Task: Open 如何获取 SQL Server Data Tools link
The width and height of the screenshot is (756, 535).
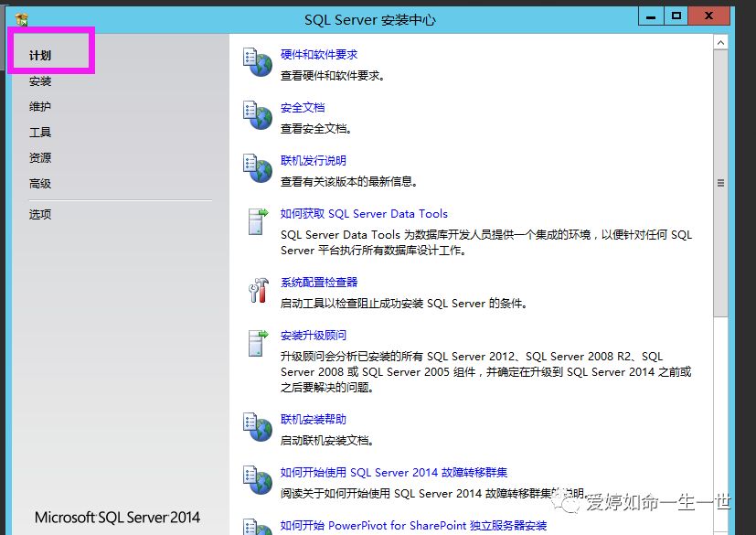Action: click(364, 214)
